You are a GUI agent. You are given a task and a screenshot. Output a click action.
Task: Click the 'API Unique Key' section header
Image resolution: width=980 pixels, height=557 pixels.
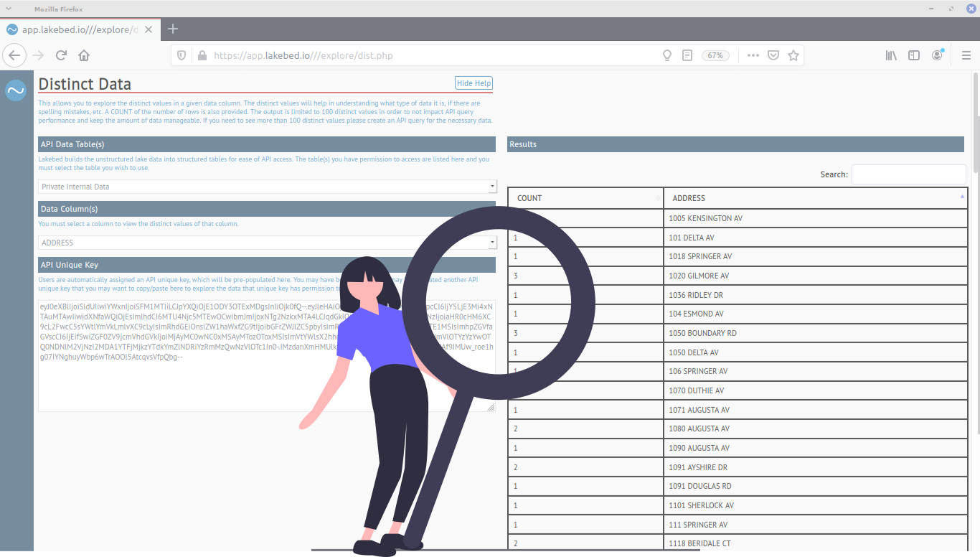click(x=267, y=265)
